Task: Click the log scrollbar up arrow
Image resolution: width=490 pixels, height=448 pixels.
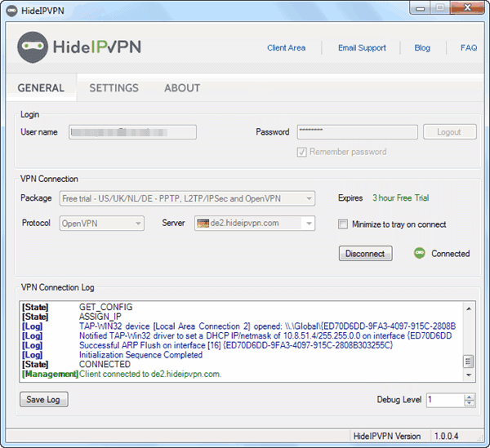Action: 469,308
